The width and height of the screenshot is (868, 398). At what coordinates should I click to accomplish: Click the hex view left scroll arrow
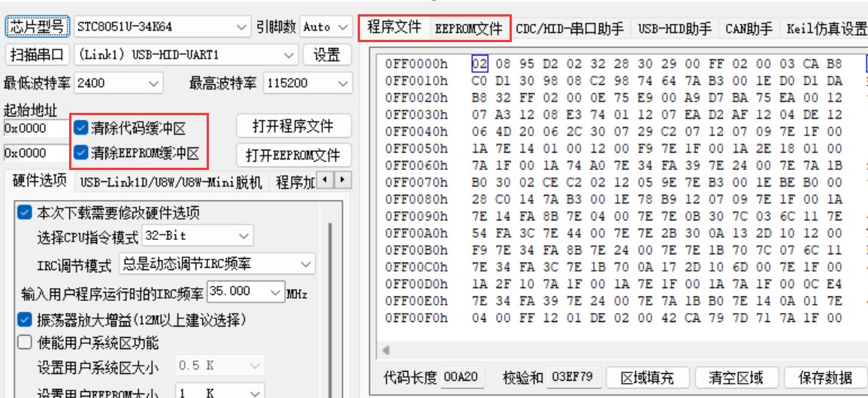(386, 351)
